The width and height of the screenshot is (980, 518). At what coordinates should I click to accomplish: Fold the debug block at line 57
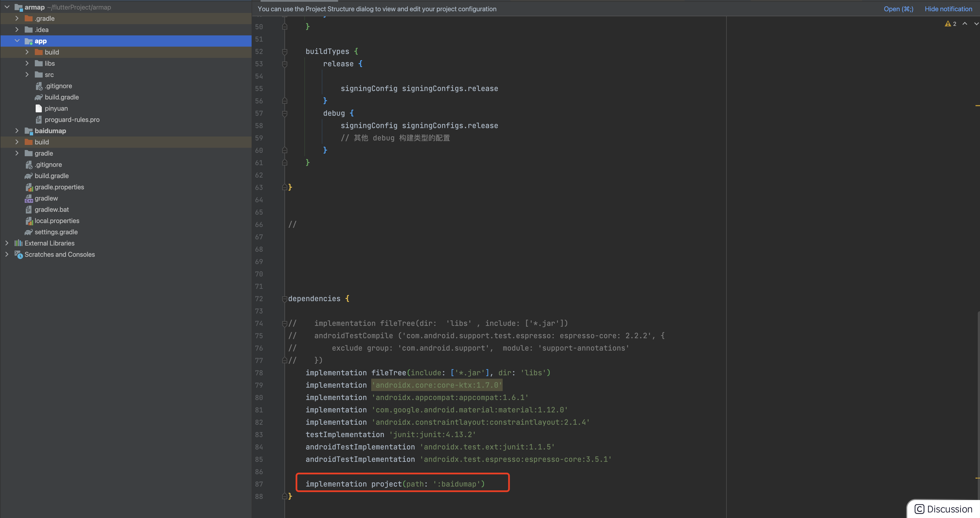point(284,113)
